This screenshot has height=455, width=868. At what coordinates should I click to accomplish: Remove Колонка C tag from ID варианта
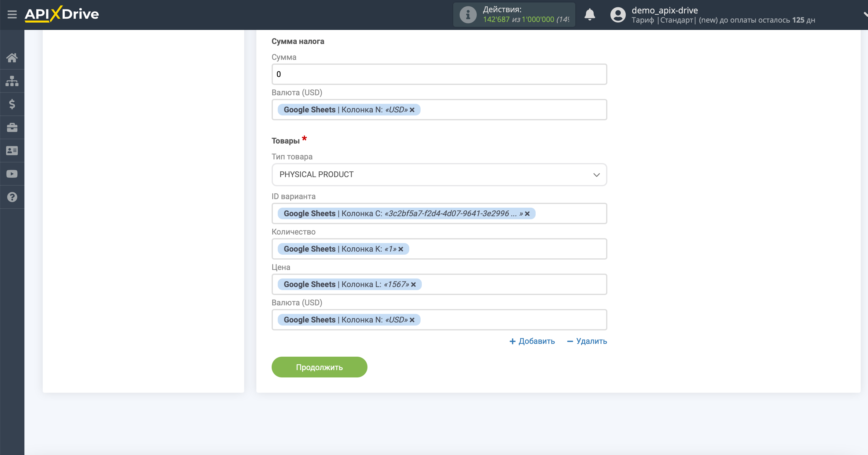tap(527, 214)
